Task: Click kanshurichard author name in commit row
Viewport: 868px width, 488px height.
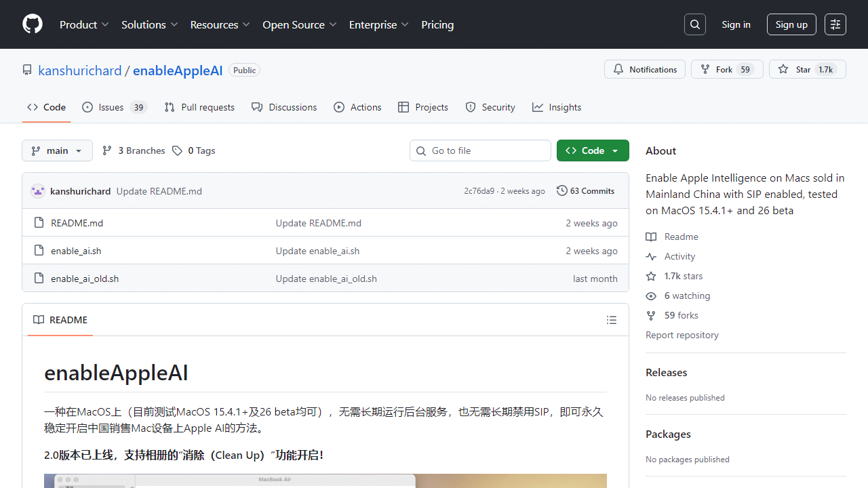Action: 80,191
